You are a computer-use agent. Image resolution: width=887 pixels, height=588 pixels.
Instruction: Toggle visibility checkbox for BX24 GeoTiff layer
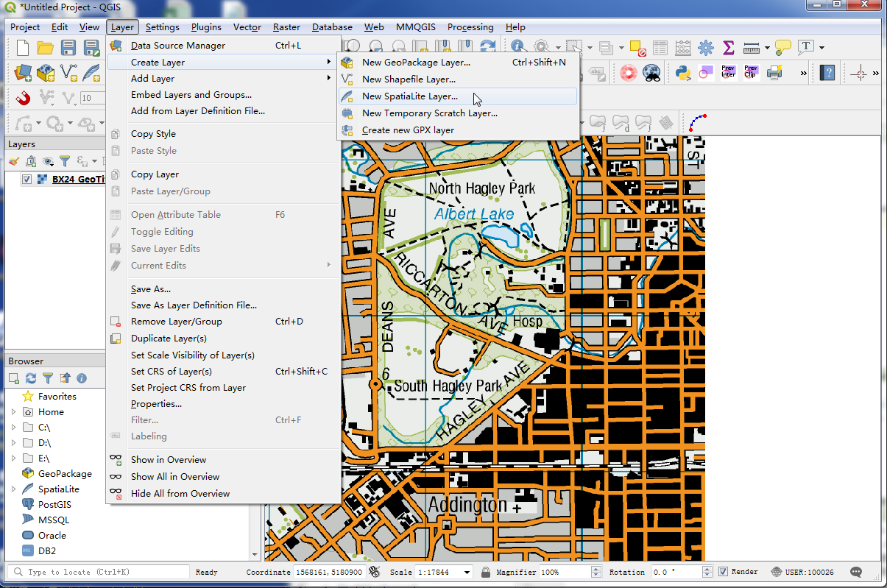[27, 180]
